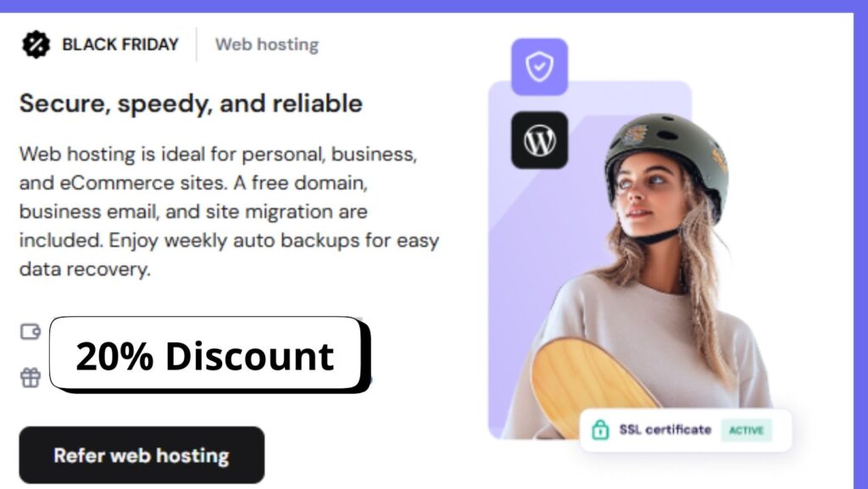Screen dimensions: 868x489
Task: Click the web hosting description paragraph
Action: click(x=229, y=211)
